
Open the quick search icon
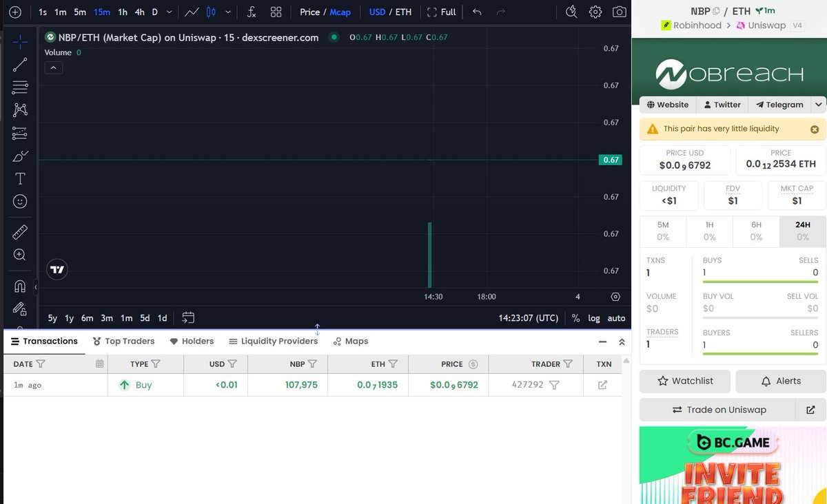click(x=571, y=12)
